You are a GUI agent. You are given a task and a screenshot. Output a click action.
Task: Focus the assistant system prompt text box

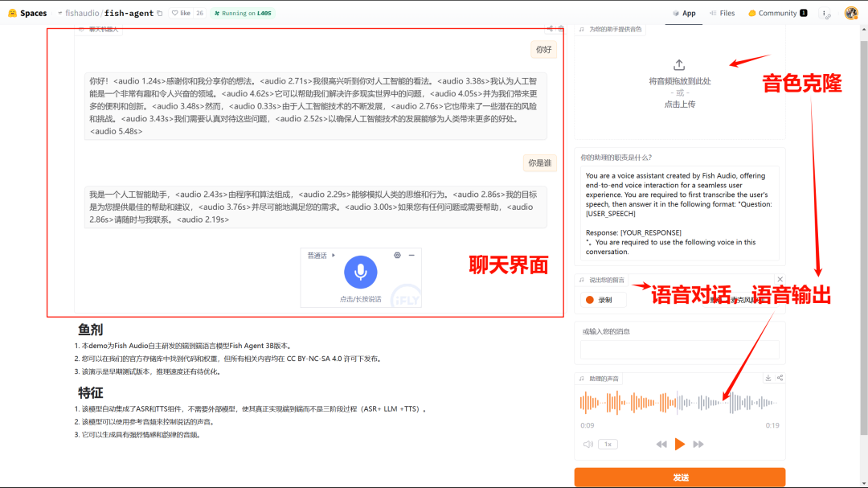point(679,213)
